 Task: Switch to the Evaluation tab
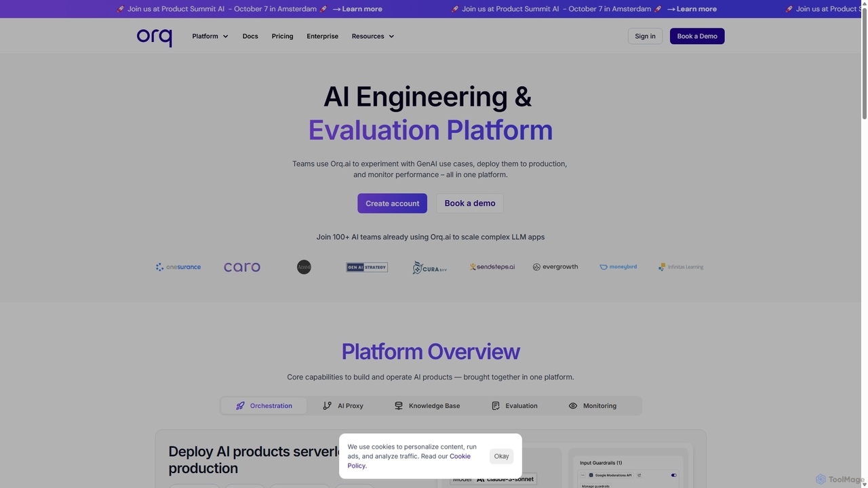point(515,406)
